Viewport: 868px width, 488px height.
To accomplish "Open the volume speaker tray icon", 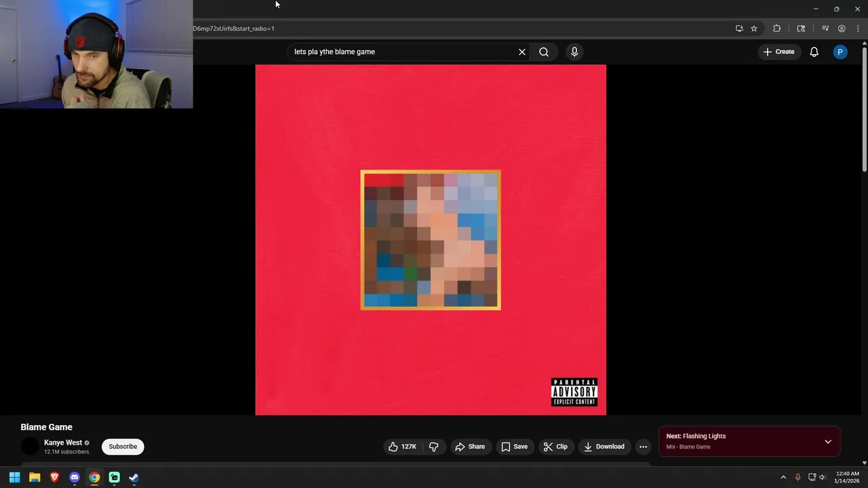I will point(823,477).
